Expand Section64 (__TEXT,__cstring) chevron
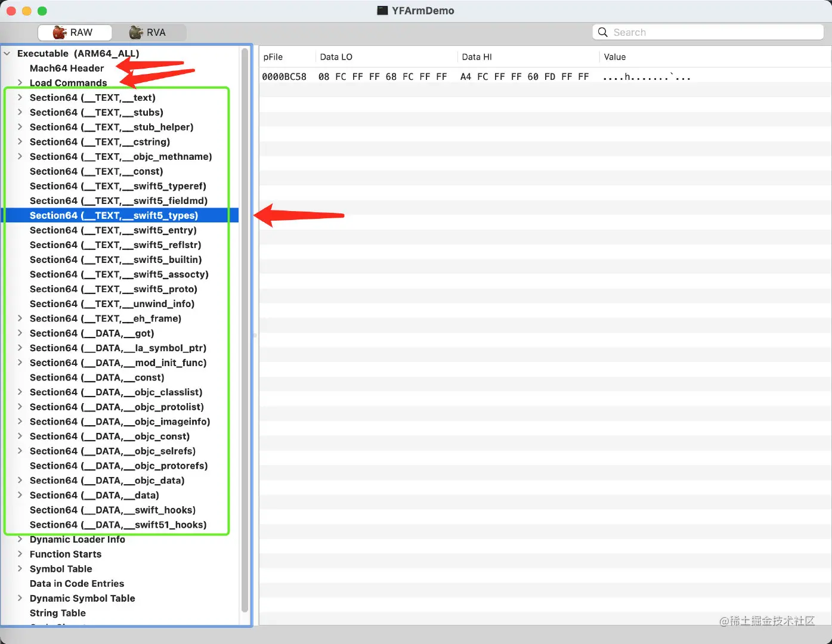 pyautogui.click(x=20, y=141)
